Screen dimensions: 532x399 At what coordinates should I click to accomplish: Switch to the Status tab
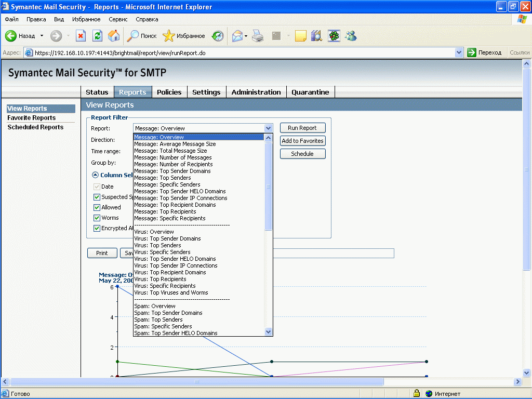tap(97, 92)
